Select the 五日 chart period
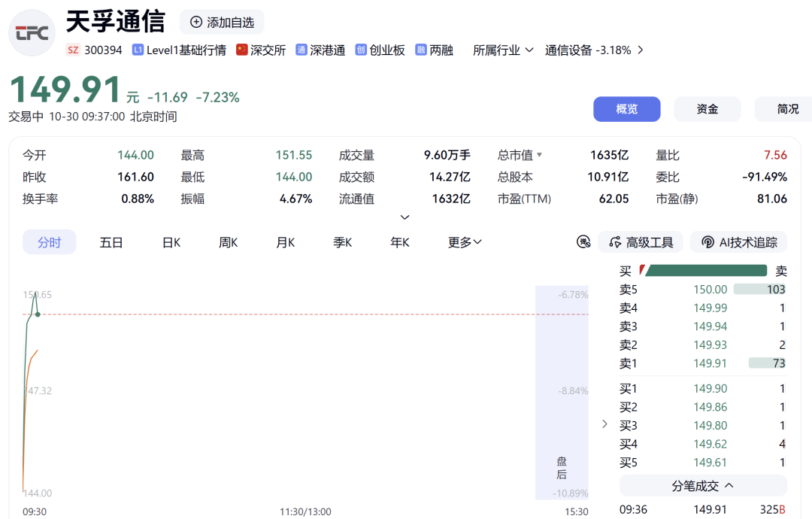 click(x=111, y=242)
